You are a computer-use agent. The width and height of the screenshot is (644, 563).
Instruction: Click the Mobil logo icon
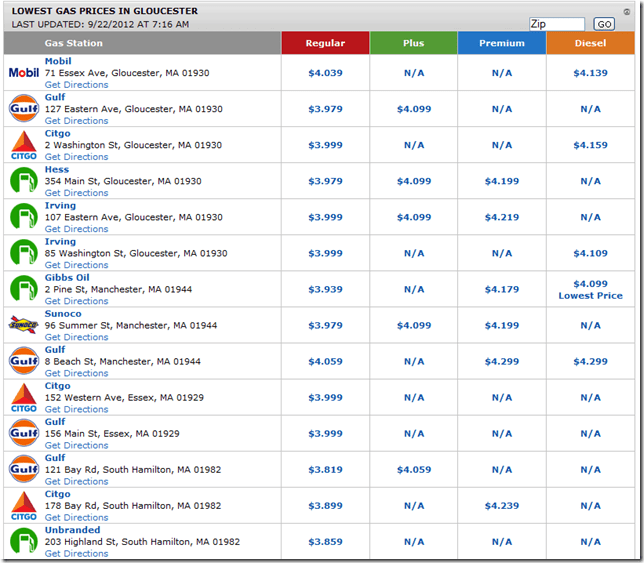(x=23, y=73)
